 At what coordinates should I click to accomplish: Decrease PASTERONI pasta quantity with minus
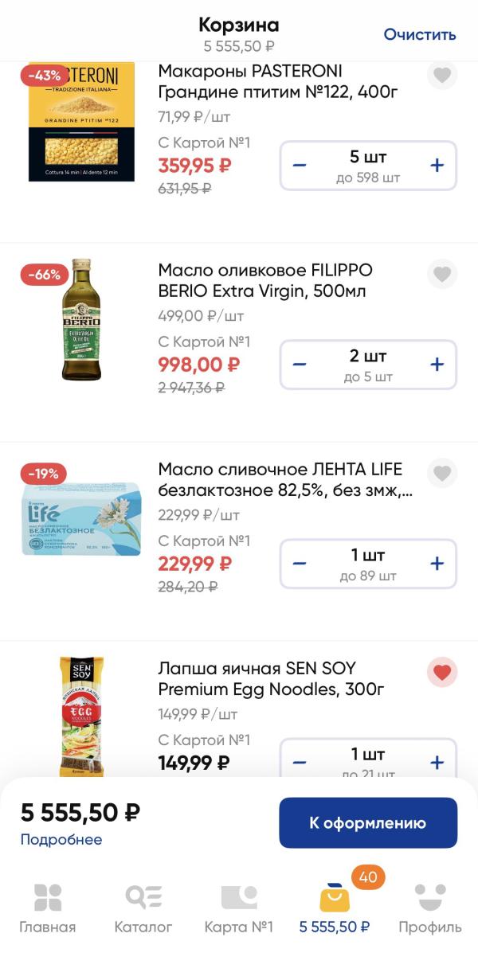click(300, 166)
